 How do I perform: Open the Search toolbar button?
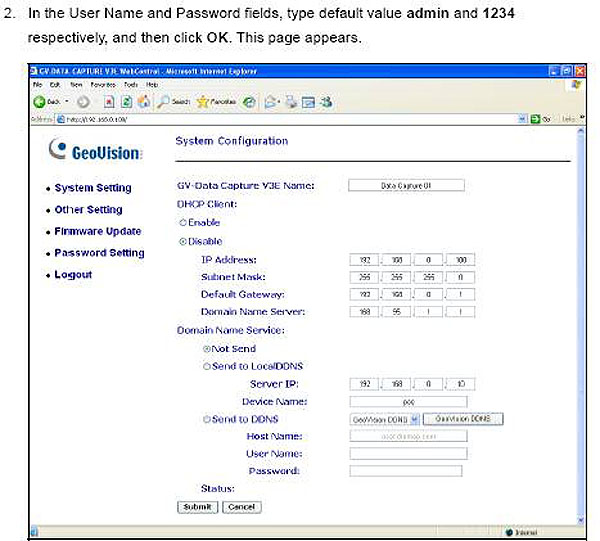[173, 102]
